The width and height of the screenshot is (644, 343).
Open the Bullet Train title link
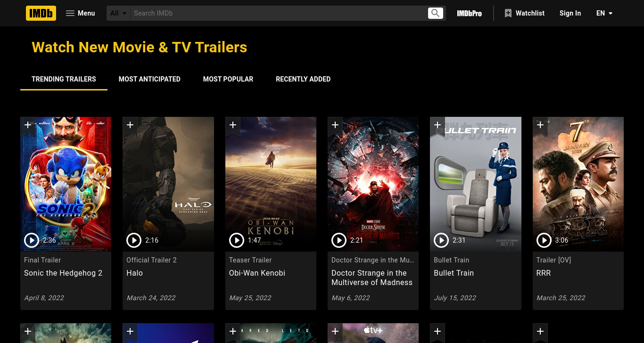[454, 273]
